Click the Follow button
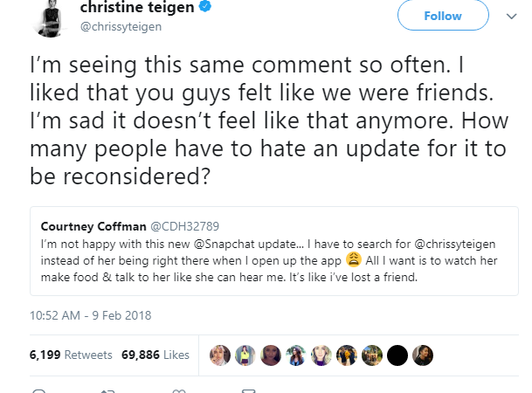Screen dimensions: 532x393 (x=442, y=17)
